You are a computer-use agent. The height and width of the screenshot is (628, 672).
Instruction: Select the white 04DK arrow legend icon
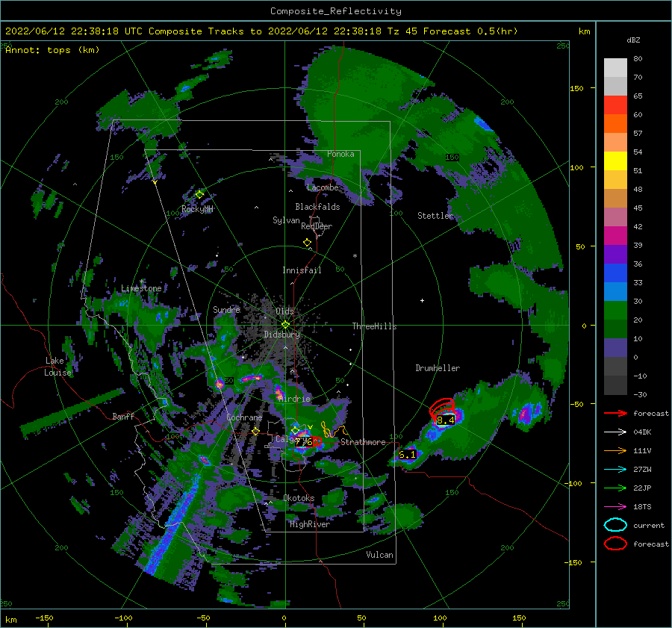tap(615, 432)
